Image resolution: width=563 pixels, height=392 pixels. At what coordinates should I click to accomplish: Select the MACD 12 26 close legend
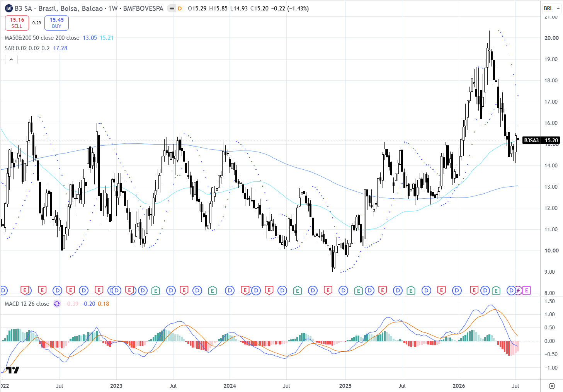tap(27, 304)
